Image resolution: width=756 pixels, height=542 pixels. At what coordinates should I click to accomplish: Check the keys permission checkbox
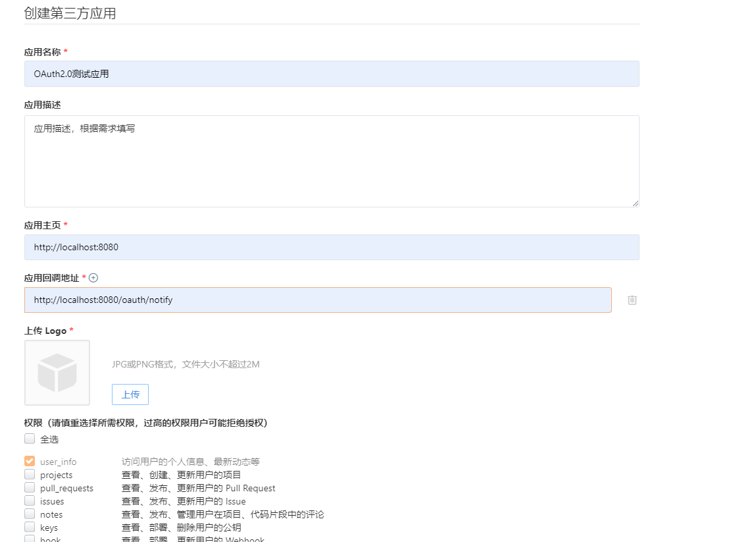coord(30,528)
